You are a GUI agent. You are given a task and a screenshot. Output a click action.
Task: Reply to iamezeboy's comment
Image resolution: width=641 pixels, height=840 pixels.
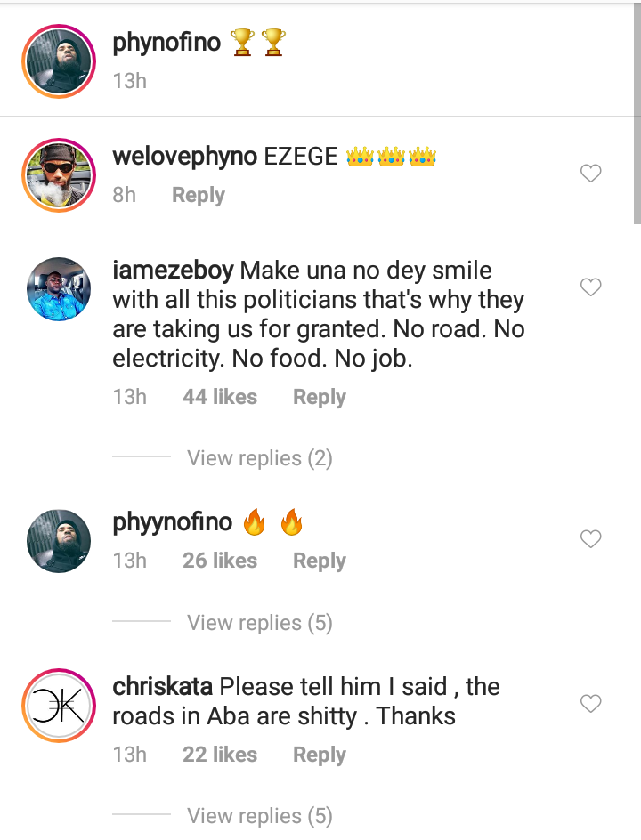[x=319, y=397]
